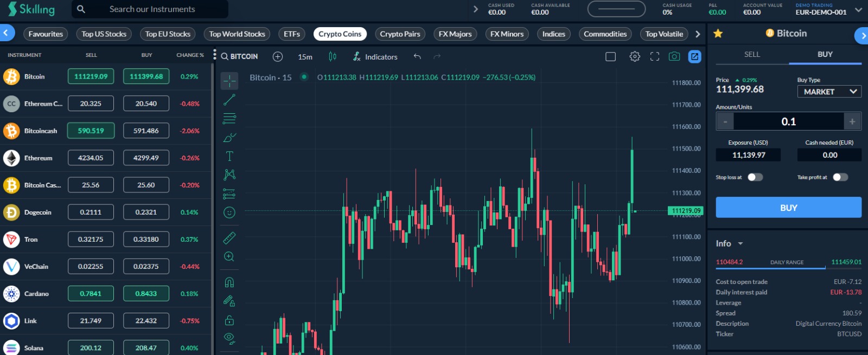
Task: Select the text annotation tool
Action: 229,156
